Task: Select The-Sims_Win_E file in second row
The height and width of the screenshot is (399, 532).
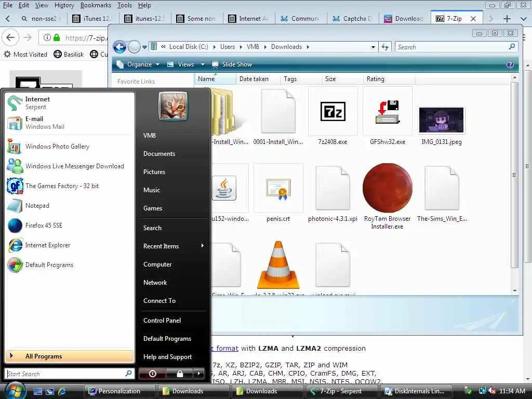Action: [442, 193]
